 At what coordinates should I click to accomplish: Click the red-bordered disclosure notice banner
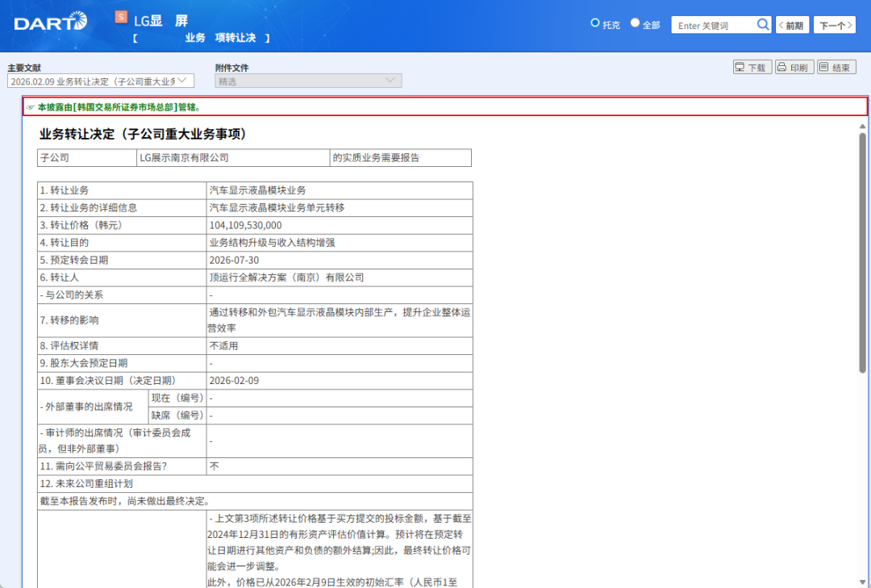(435, 106)
